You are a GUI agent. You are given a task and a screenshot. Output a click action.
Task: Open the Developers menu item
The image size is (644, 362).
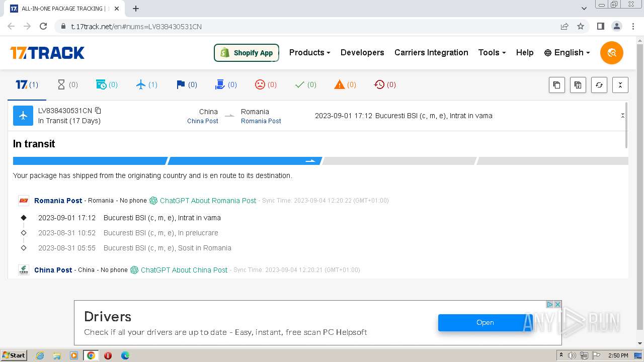click(362, 52)
